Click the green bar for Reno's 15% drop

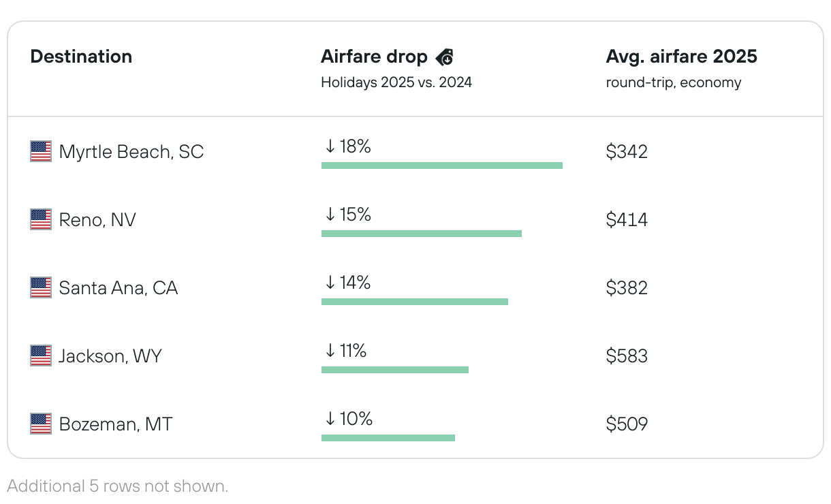421,234
